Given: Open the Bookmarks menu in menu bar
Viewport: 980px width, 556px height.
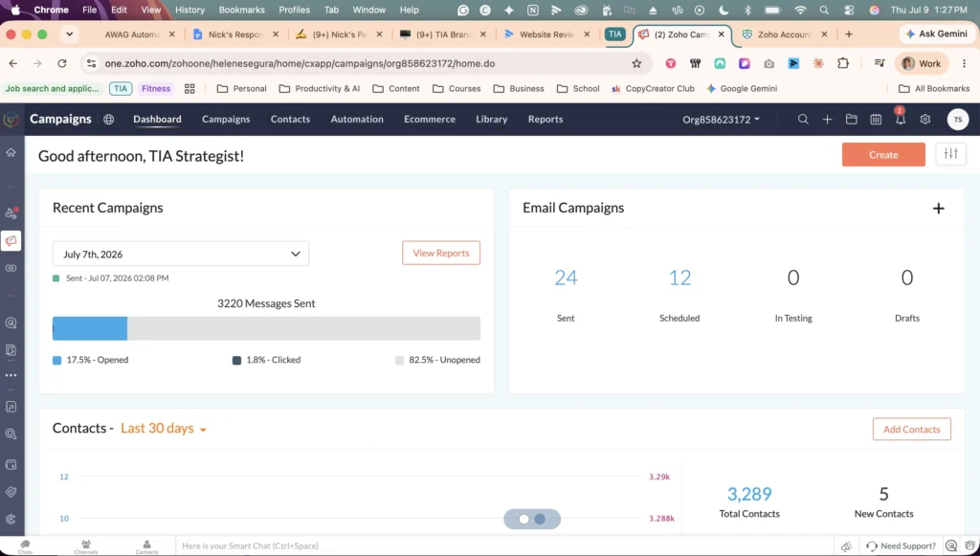Looking at the screenshot, I should coord(242,10).
